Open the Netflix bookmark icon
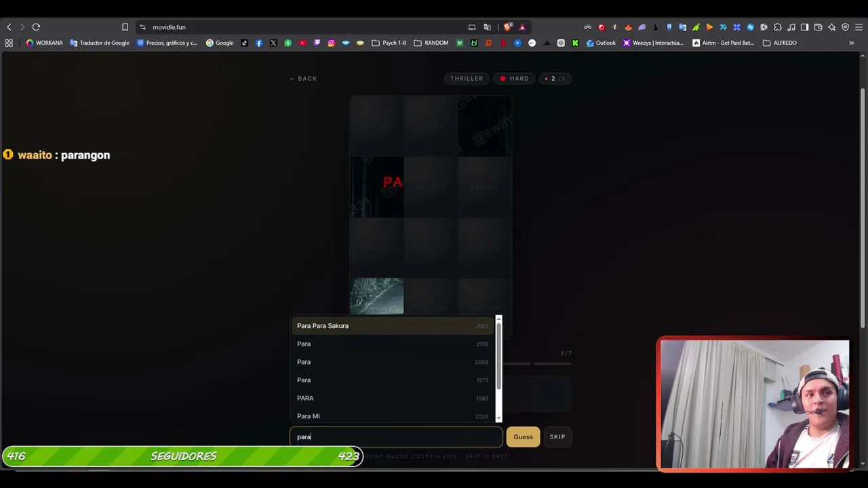The height and width of the screenshot is (488, 868). coord(502,43)
